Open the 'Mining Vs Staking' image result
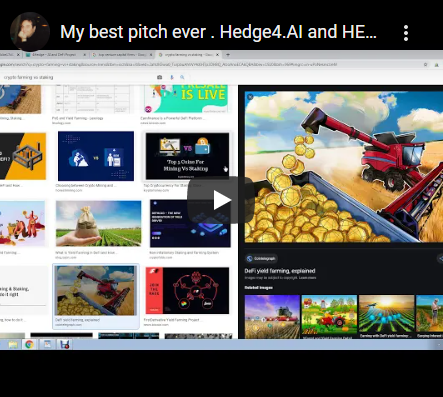Image resolution: width=443 pixels, height=397 pixels. point(187,156)
